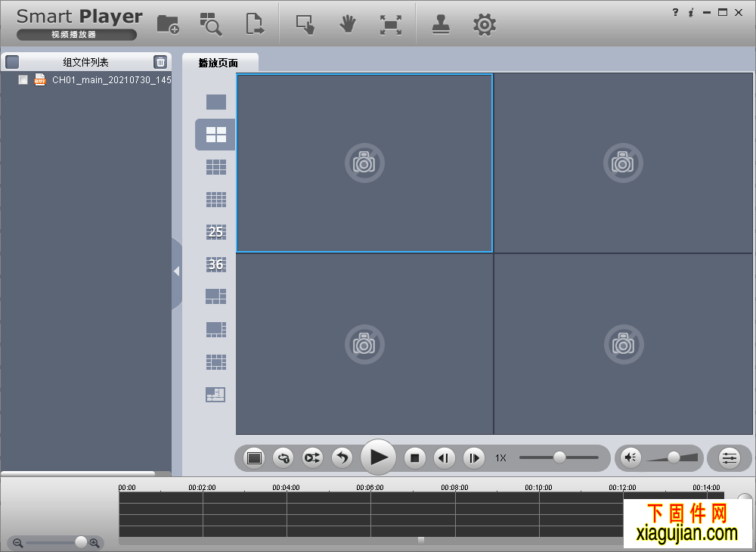Viewport: 756px width, 552px height.
Task: Step to the previous frame
Action: point(444,457)
